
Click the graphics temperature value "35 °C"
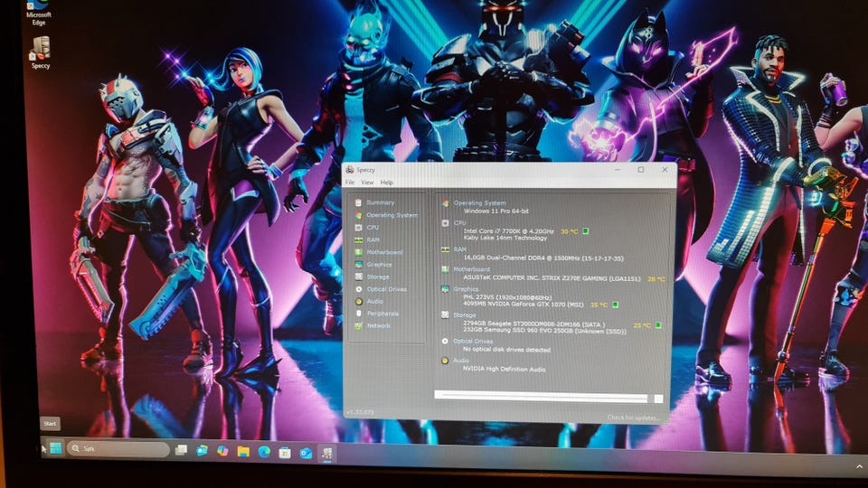(x=599, y=305)
